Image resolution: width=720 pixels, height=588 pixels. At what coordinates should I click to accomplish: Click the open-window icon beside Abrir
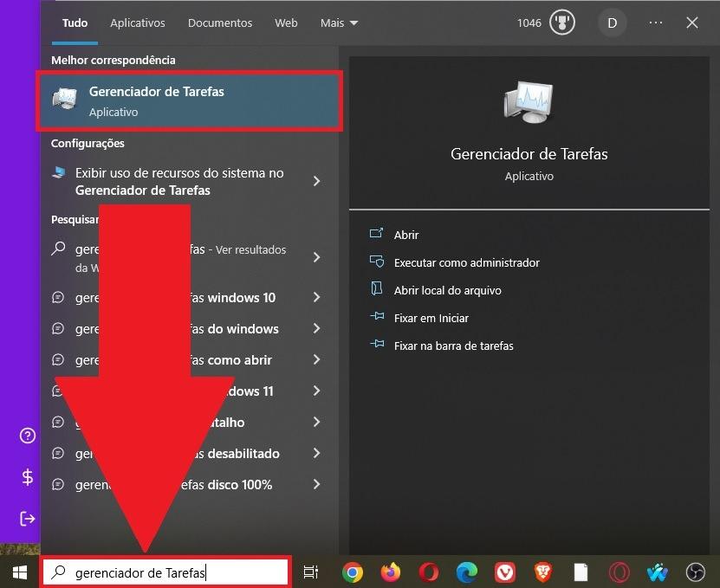377,234
